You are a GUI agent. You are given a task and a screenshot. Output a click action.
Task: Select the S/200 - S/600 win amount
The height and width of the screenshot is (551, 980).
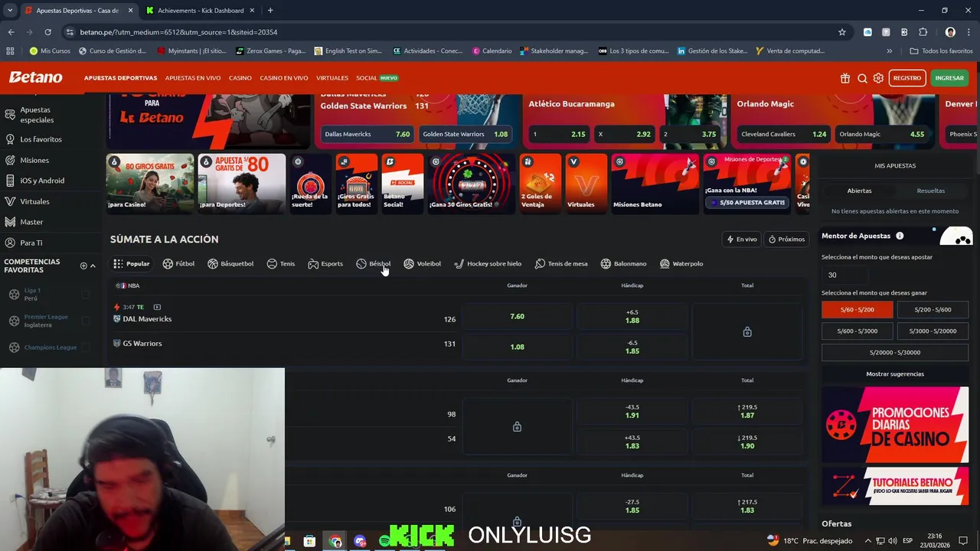click(x=933, y=309)
